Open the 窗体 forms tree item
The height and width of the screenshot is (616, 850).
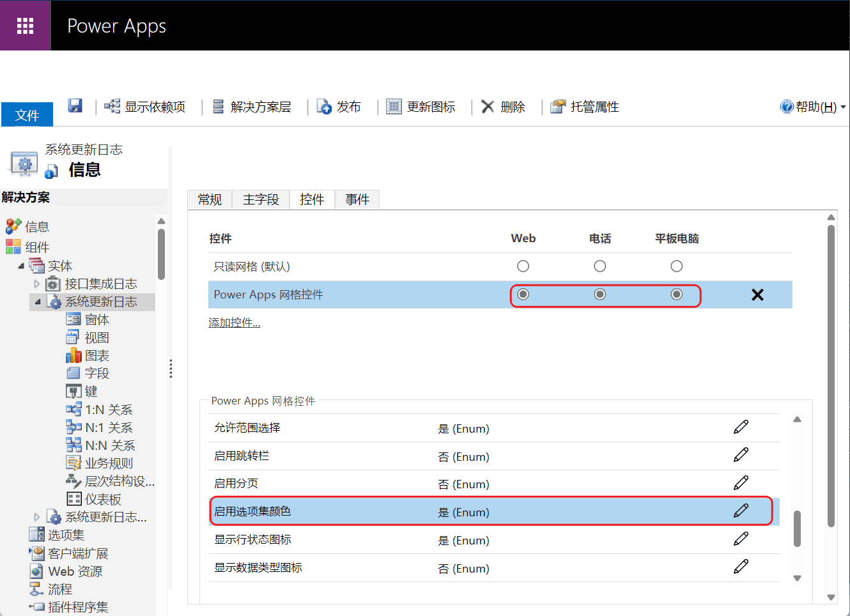click(97, 320)
